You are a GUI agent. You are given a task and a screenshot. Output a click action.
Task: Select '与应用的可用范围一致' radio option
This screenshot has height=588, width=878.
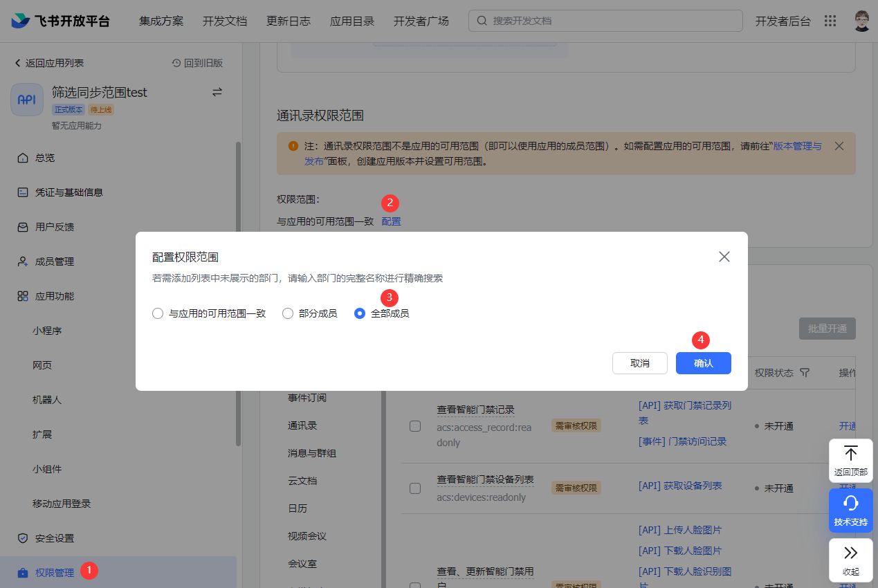(x=158, y=313)
